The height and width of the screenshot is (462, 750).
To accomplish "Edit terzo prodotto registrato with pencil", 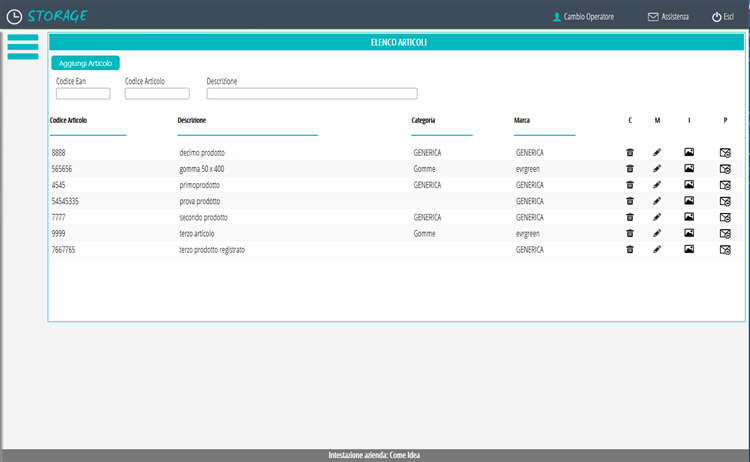I will [657, 250].
